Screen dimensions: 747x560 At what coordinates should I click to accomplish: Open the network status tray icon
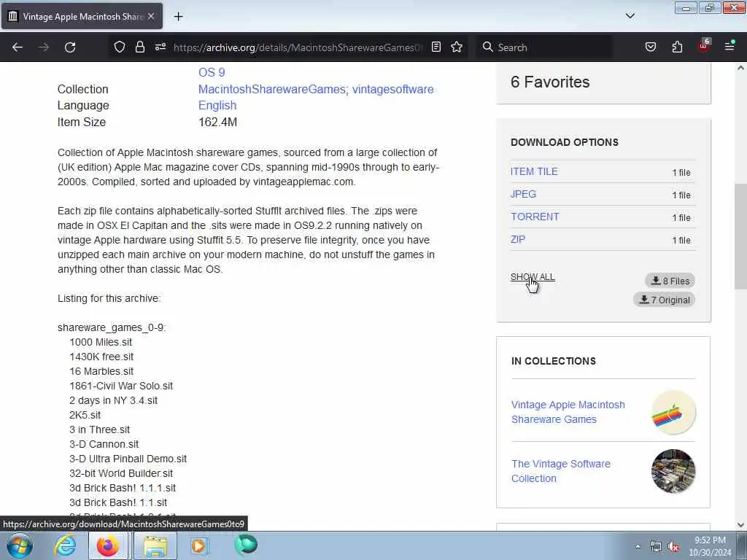pos(656,546)
